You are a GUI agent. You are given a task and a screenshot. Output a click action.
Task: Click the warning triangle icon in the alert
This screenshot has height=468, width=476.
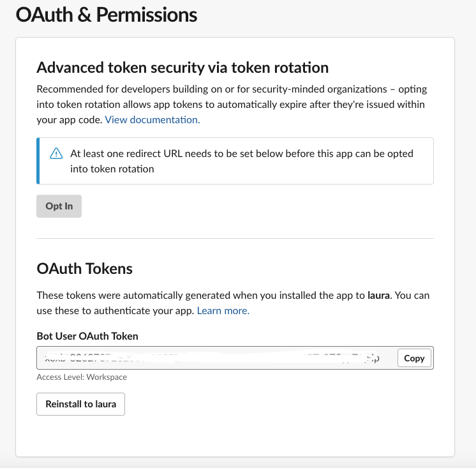point(57,153)
